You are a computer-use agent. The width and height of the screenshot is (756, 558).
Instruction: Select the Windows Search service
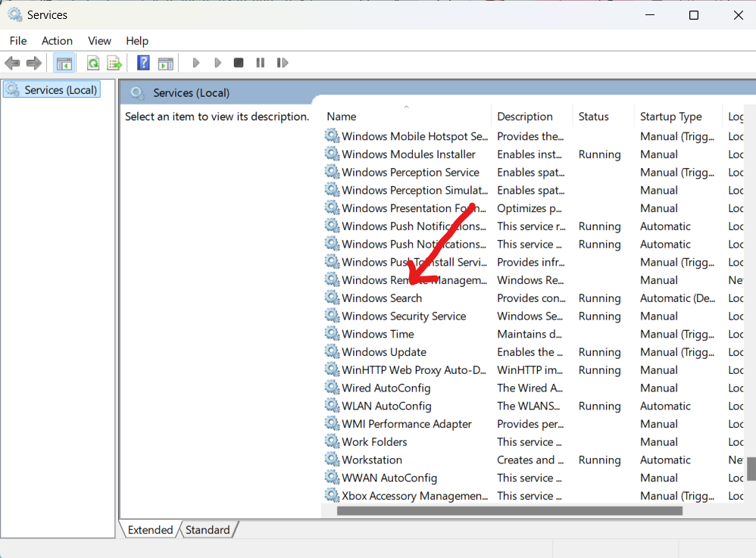tap(381, 298)
